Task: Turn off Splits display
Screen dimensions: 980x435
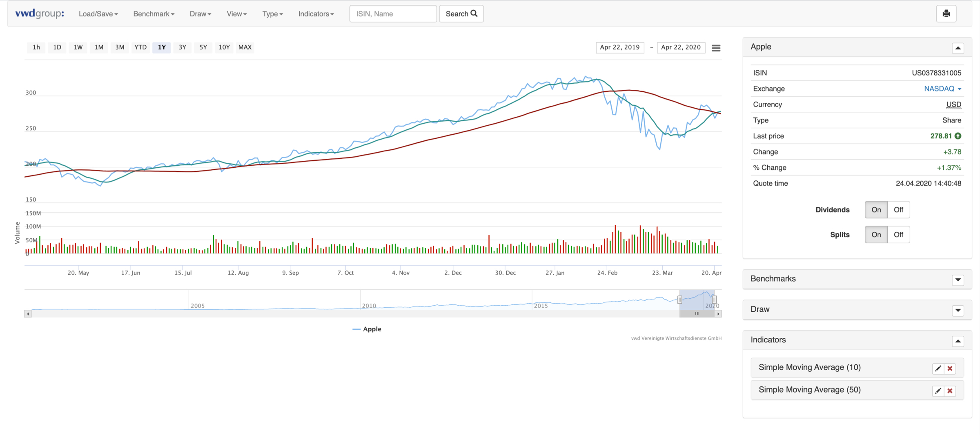Action: (x=898, y=234)
